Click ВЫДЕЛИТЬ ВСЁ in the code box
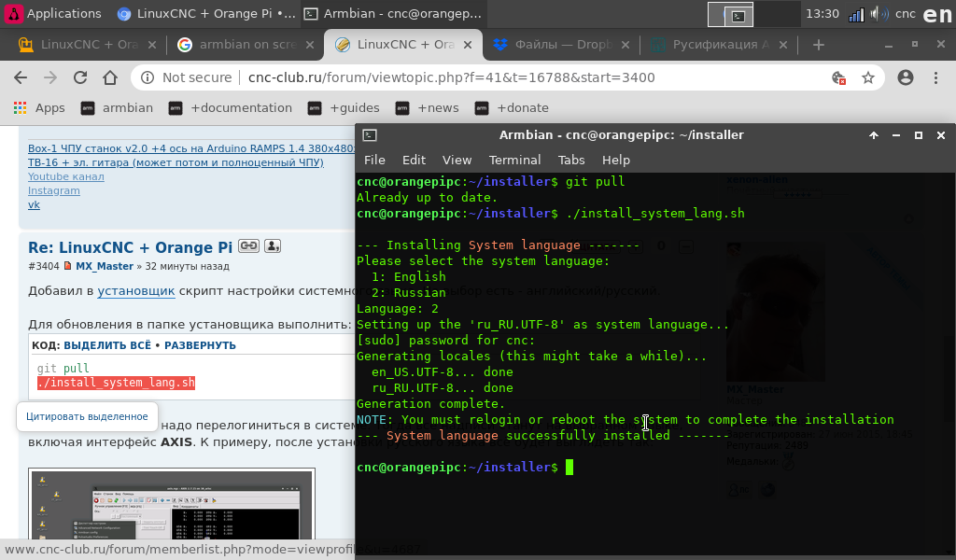Viewport: 956px width, 560px height. pyautogui.click(x=107, y=345)
